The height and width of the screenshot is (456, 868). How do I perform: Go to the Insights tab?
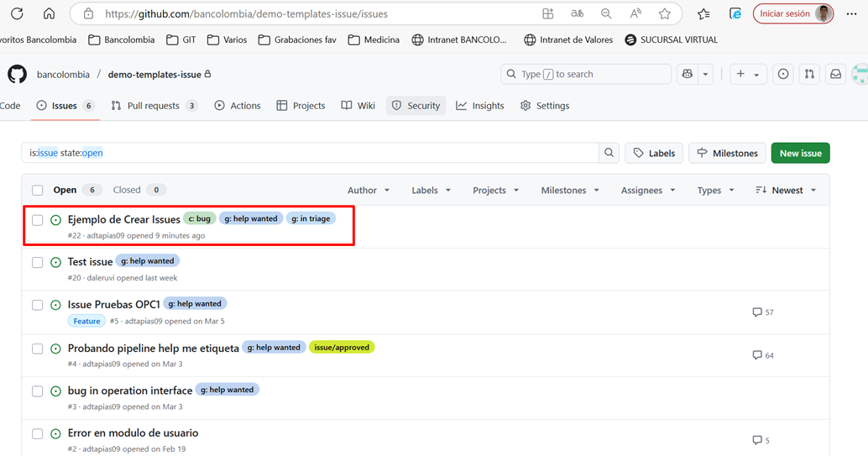pyautogui.click(x=480, y=106)
